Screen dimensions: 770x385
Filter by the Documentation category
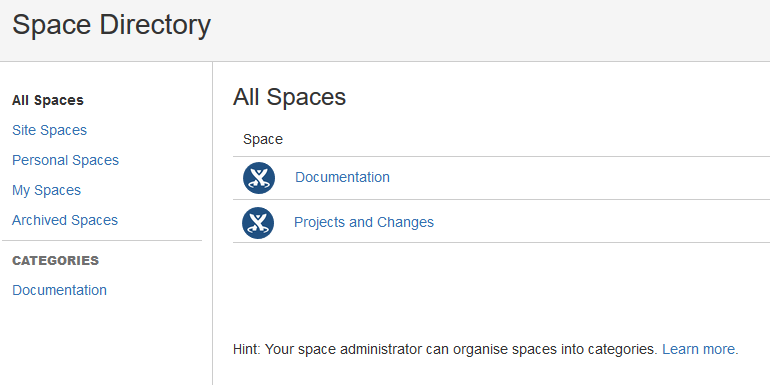click(x=59, y=290)
